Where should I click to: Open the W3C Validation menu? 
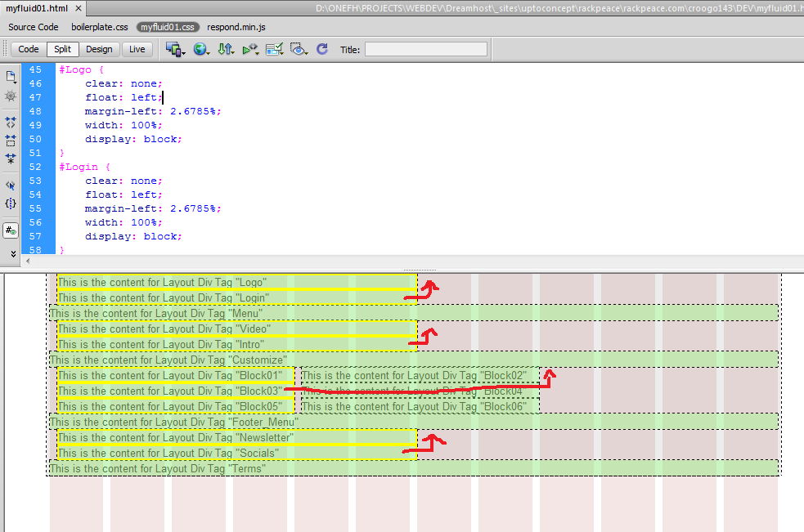tap(250, 50)
